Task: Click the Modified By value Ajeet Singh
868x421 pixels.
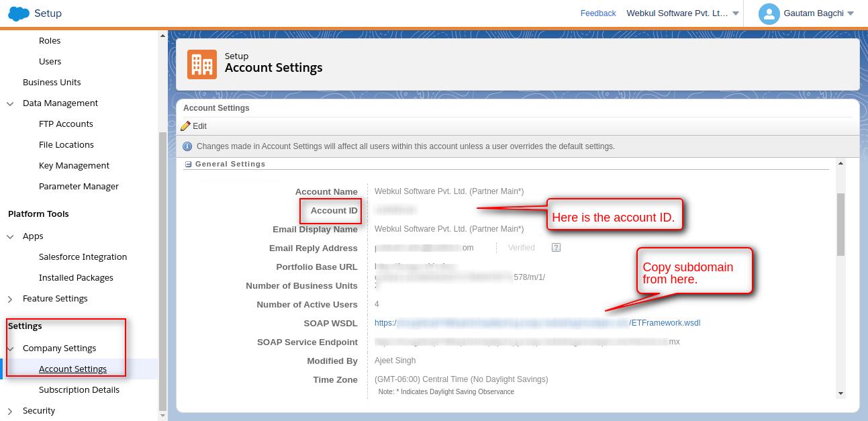Action: coord(395,361)
